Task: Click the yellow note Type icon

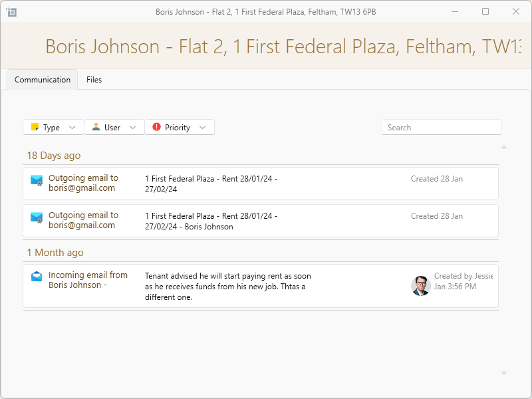Action: point(35,128)
